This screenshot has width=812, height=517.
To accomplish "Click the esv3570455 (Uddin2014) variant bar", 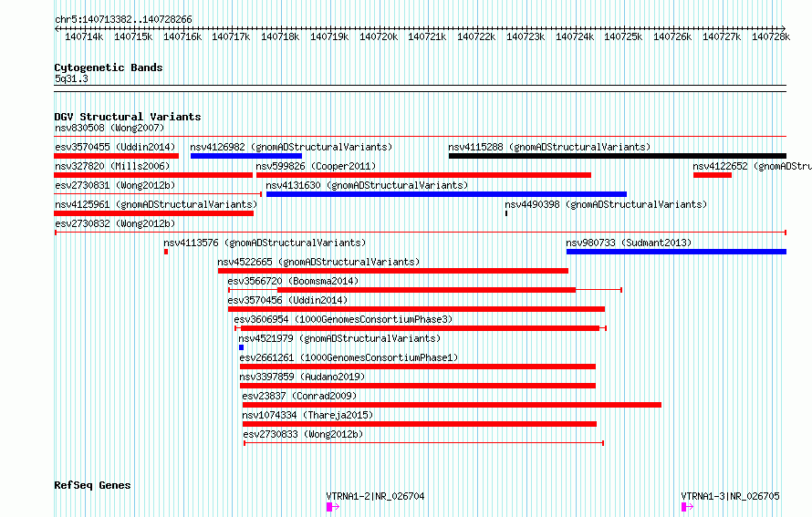I will click(x=117, y=156).
